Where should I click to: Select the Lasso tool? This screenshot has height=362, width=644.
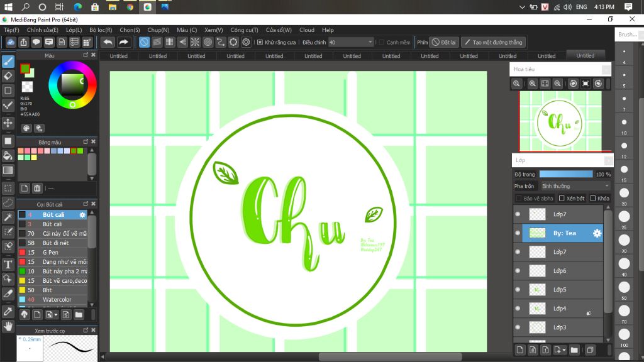tap(8, 203)
